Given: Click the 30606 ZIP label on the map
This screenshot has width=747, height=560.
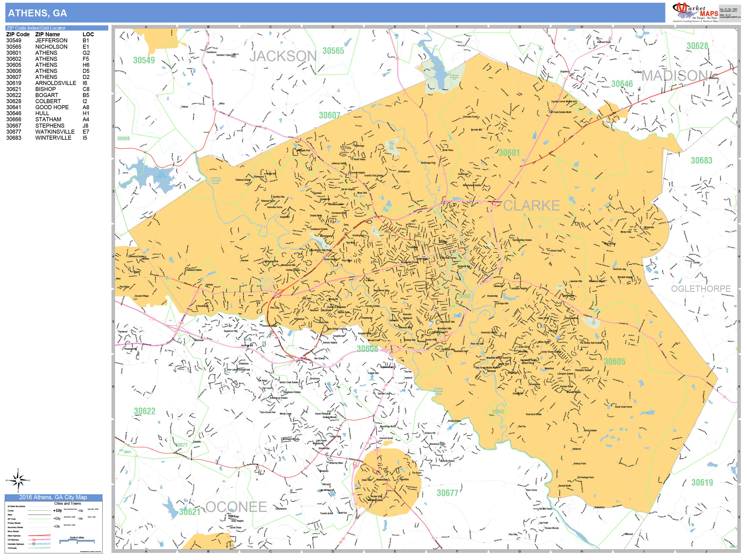Looking at the screenshot, I should (367, 349).
